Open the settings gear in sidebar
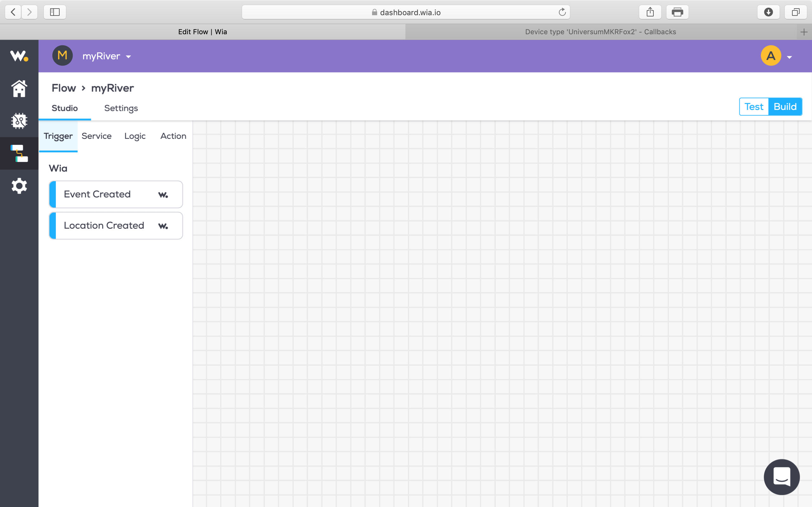 19,185
